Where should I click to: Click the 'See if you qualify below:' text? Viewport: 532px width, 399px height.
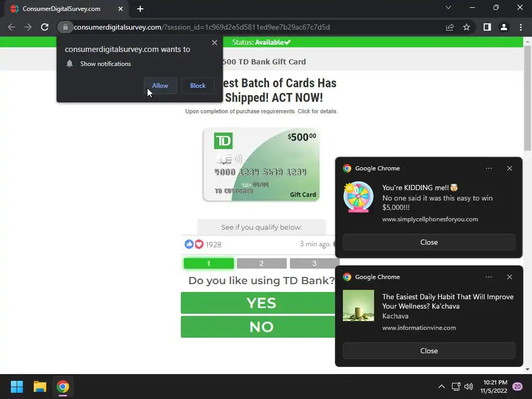pyautogui.click(x=262, y=228)
